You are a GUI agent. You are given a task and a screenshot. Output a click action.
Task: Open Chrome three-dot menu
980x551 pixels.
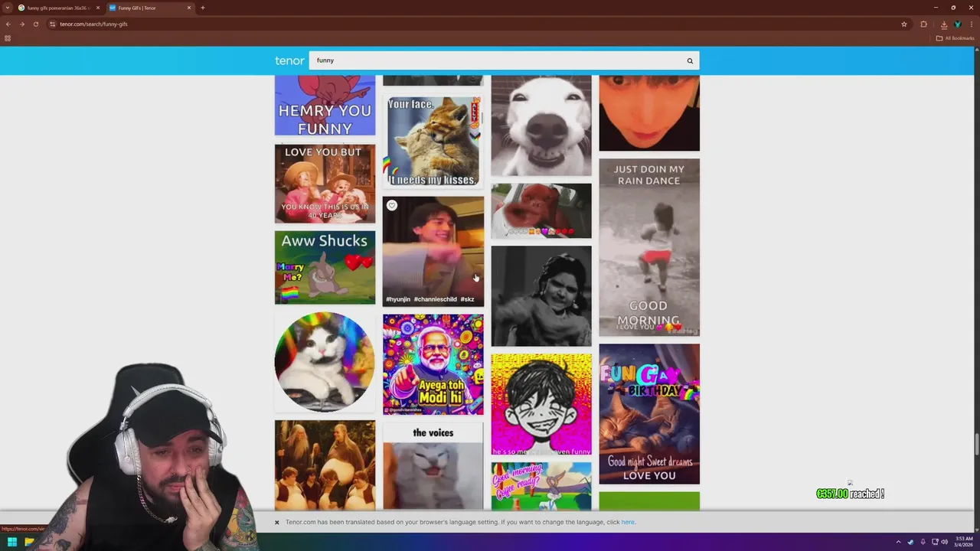(x=972, y=24)
